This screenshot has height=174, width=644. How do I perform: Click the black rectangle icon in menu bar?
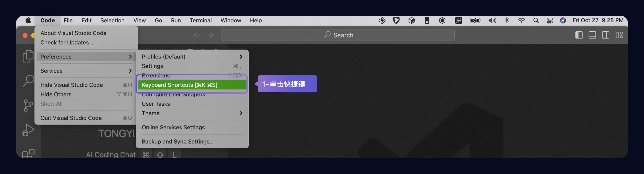pyautogui.click(x=427, y=21)
